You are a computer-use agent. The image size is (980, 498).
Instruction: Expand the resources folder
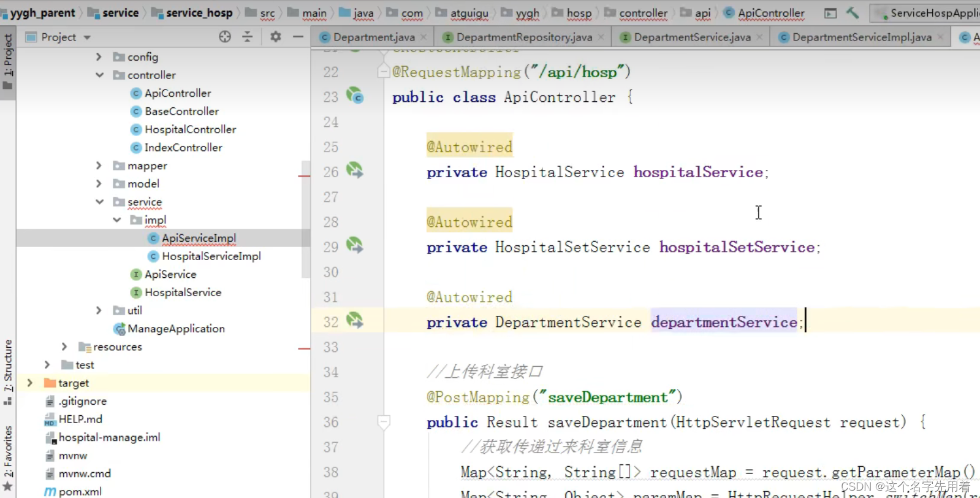point(64,347)
